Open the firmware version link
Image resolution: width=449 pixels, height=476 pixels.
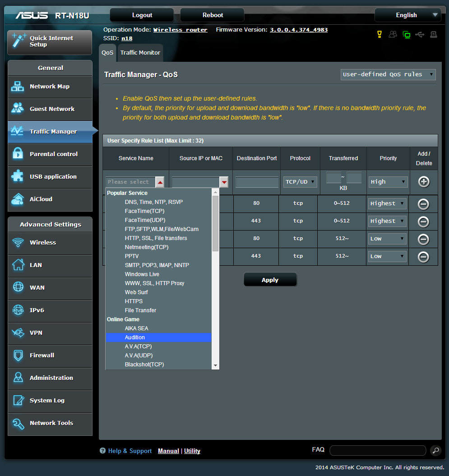click(x=299, y=30)
